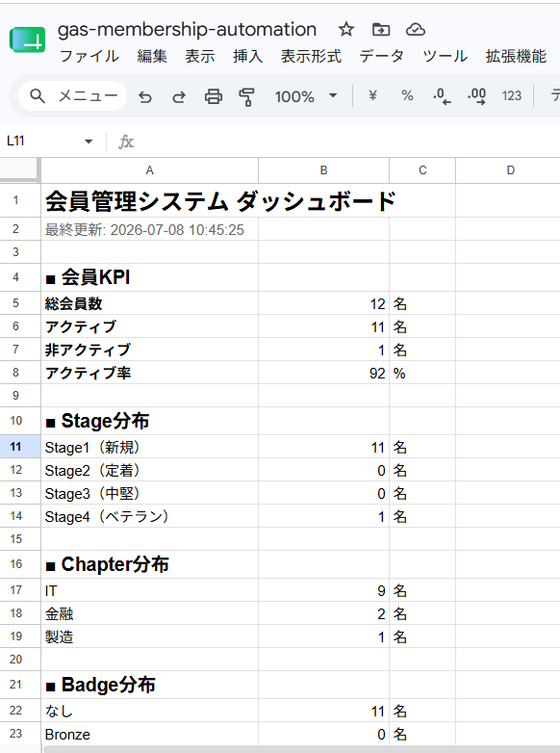Click the L11 name box

[43, 142]
